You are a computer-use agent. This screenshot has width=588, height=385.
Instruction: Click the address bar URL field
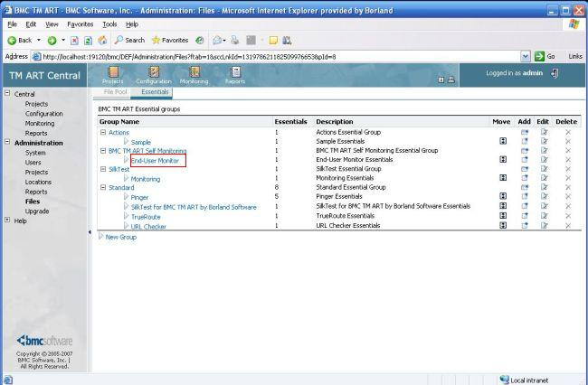276,57
